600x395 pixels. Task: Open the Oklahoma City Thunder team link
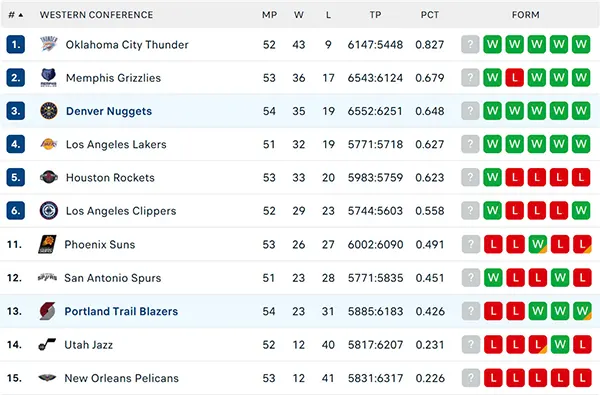[x=127, y=45]
